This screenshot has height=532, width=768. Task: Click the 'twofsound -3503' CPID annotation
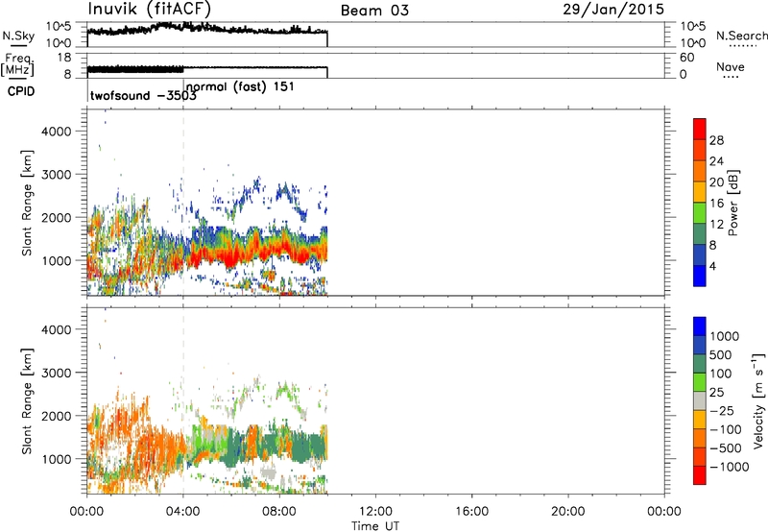point(143,95)
